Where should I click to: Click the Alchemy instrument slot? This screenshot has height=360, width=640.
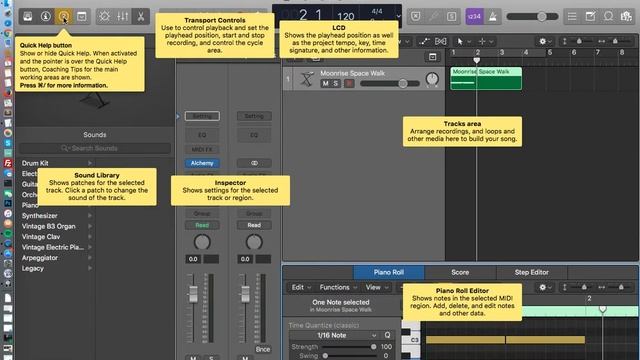[x=202, y=163]
